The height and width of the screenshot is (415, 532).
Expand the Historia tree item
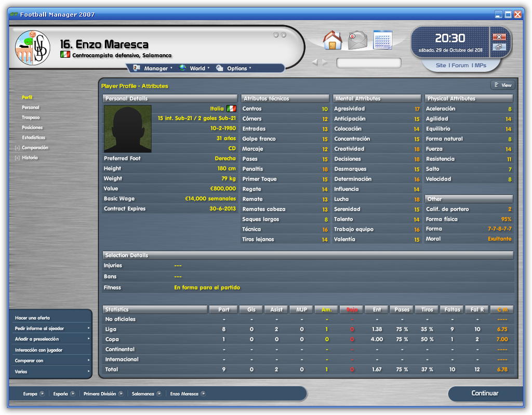tap(17, 158)
